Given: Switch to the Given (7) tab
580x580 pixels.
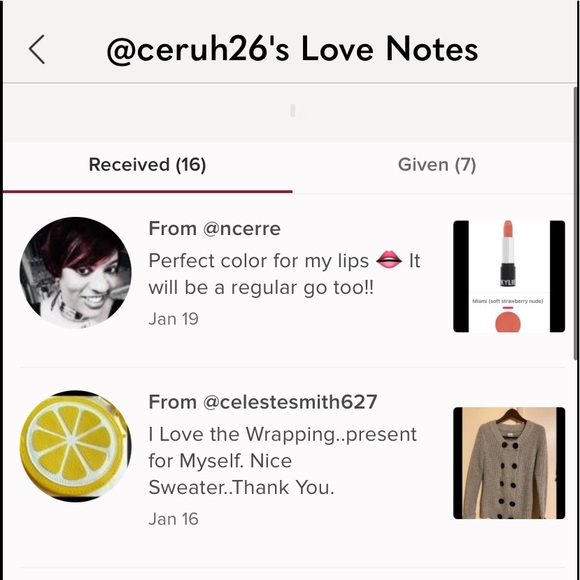Looking at the screenshot, I should point(437,165).
